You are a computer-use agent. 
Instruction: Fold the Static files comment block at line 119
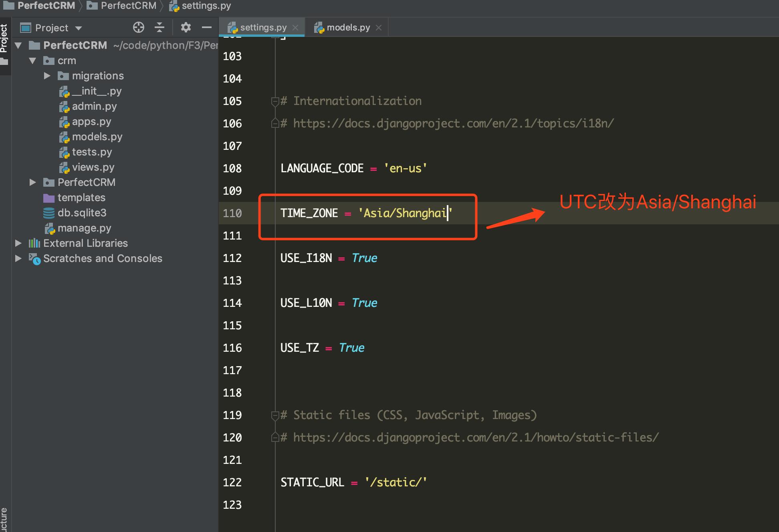click(275, 415)
